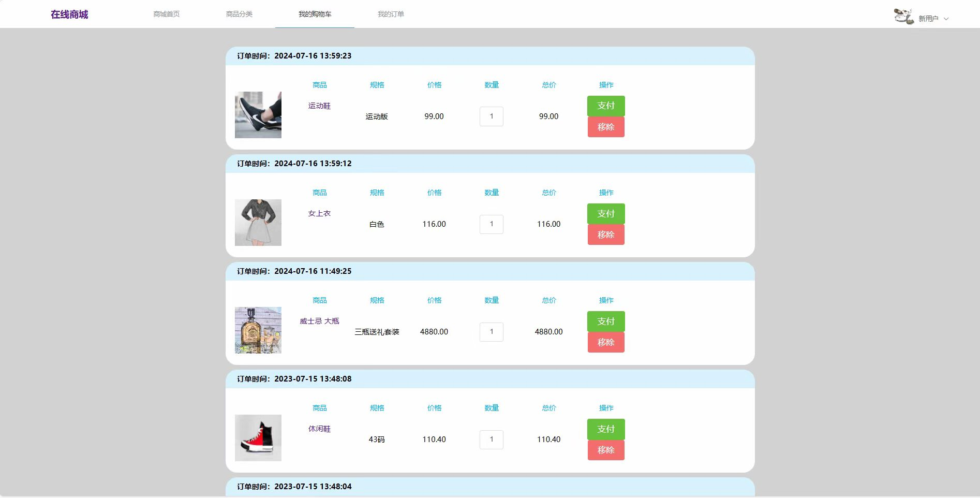Image resolution: width=980 pixels, height=498 pixels.
Task: Click the order time 2024-07-16 13:59:12 header
Action: (x=490, y=164)
